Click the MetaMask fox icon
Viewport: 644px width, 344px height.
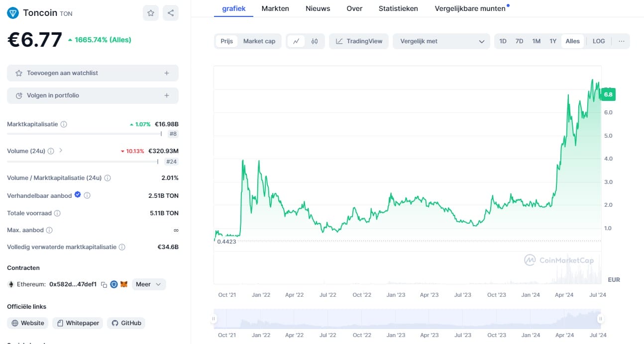tap(124, 284)
